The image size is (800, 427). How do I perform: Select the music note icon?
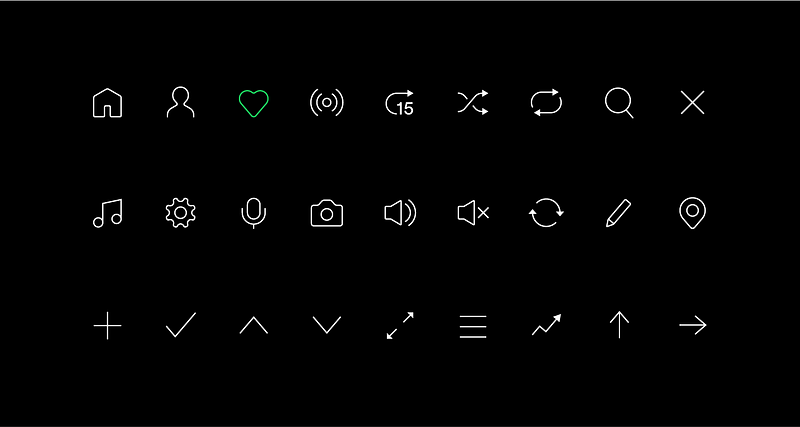[108, 213]
